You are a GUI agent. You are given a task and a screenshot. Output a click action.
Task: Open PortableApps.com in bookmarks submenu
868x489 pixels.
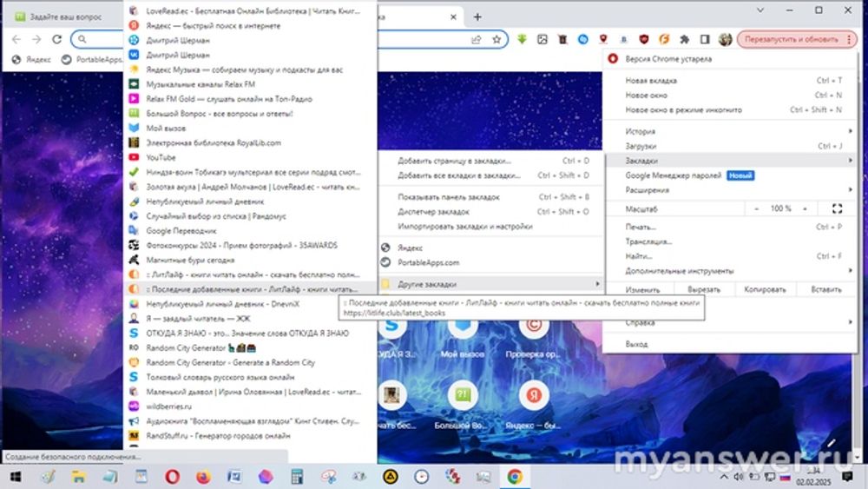point(491,262)
